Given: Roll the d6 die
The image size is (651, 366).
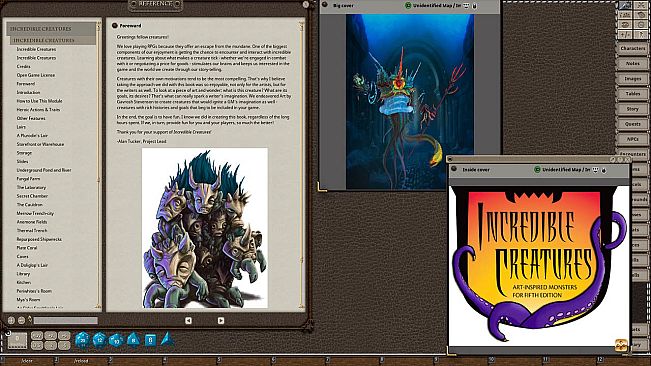Looking at the screenshot, I should [x=150, y=340].
